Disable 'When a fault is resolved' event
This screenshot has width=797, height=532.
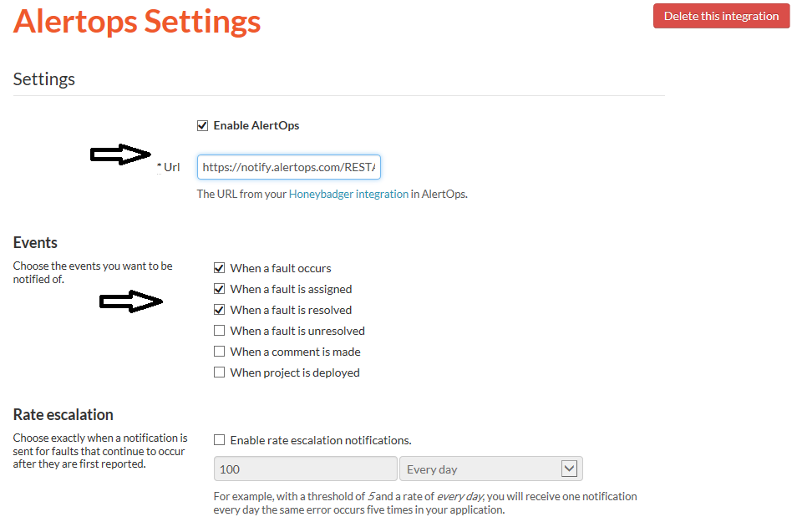pos(220,310)
